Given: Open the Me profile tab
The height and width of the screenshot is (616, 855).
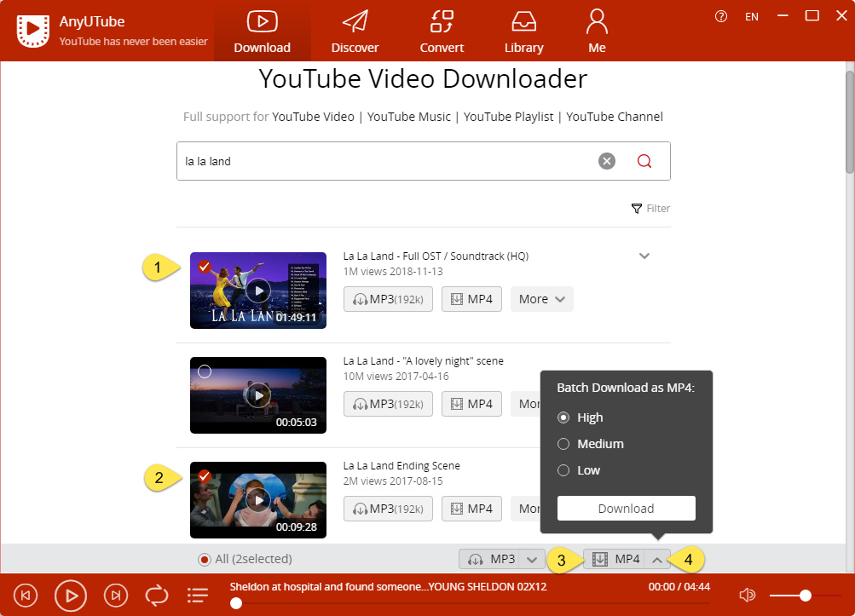Looking at the screenshot, I should coord(597,31).
